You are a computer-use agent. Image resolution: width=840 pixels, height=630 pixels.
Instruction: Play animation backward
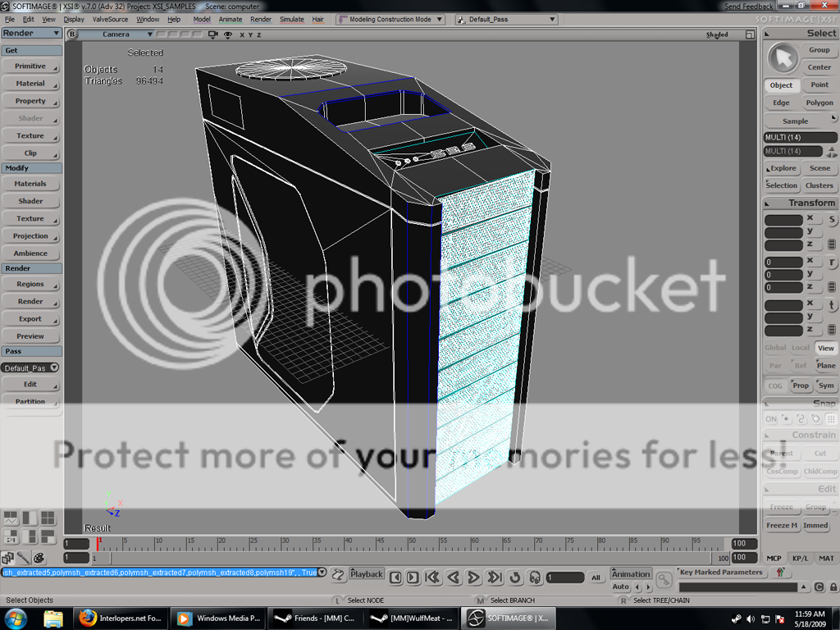click(453, 577)
